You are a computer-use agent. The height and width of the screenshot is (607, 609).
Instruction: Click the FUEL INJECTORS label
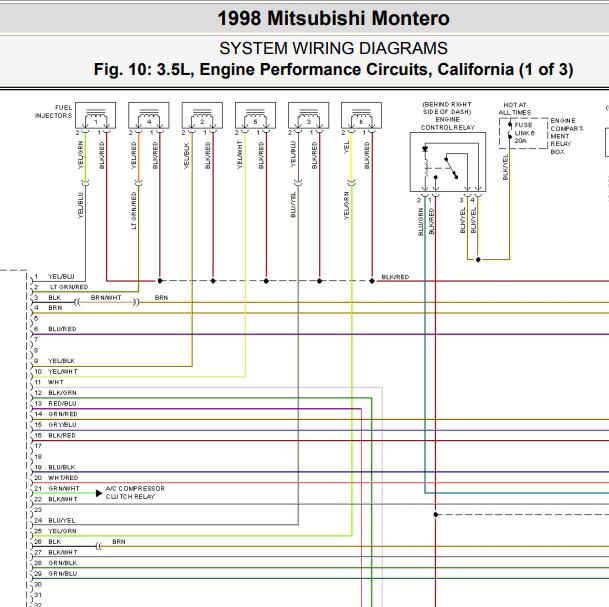click(54, 111)
